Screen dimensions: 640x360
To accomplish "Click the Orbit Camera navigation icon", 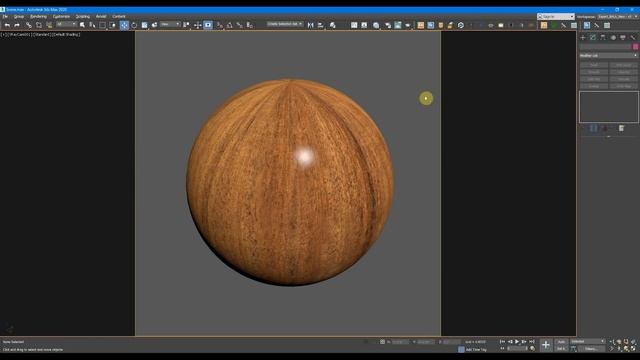I will tap(626, 349).
